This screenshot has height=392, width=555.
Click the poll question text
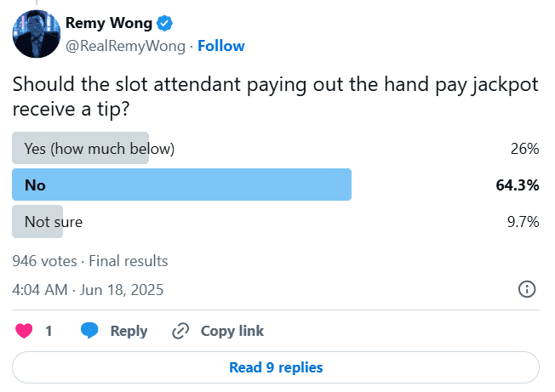click(x=264, y=96)
